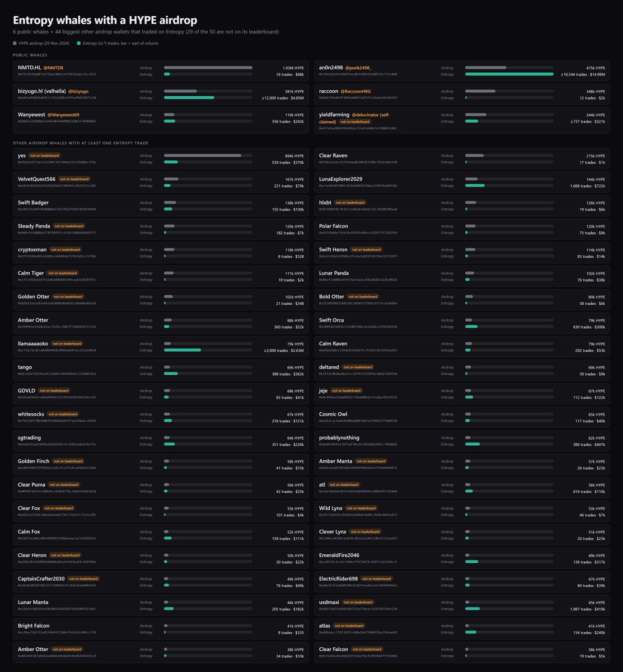
Task: Select the raccoon wallet name
Action: point(329,91)
